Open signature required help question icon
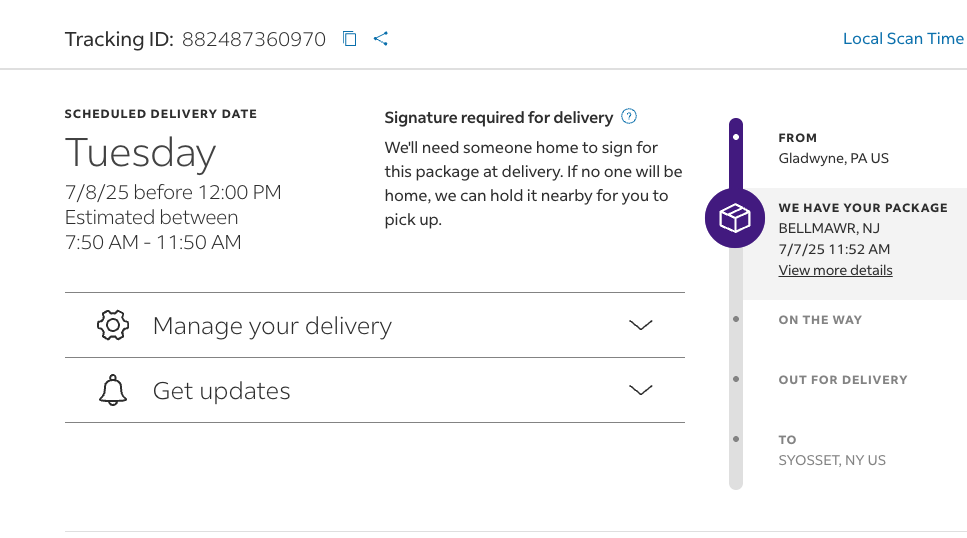Image resolution: width=967 pixels, height=538 pixels. [628, 116]
